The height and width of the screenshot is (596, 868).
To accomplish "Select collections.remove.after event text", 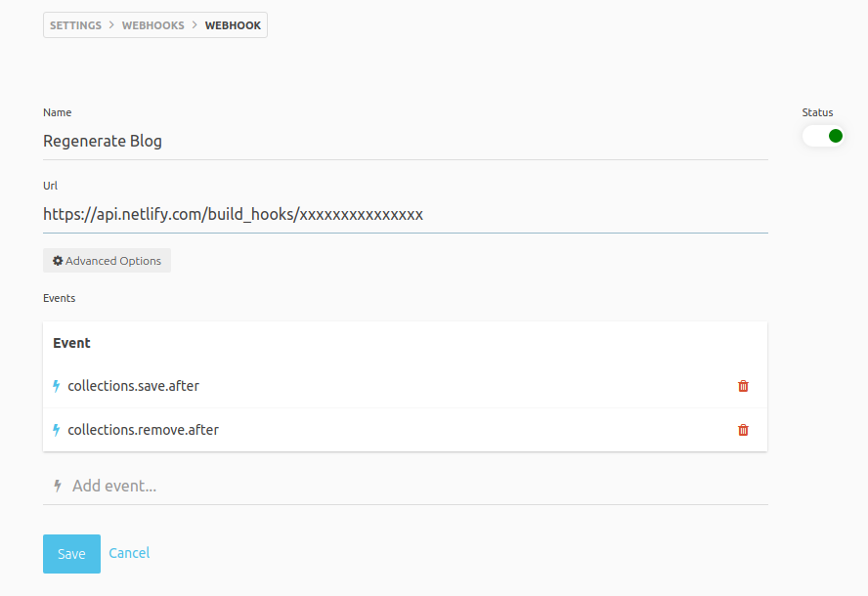I will click(144, 430).
